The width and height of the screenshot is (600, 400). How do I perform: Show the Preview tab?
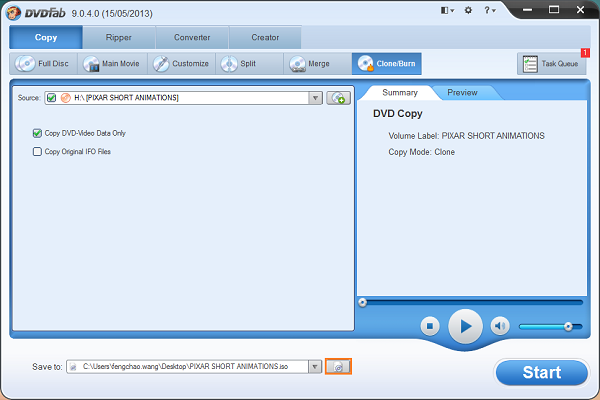coord(462,93)
